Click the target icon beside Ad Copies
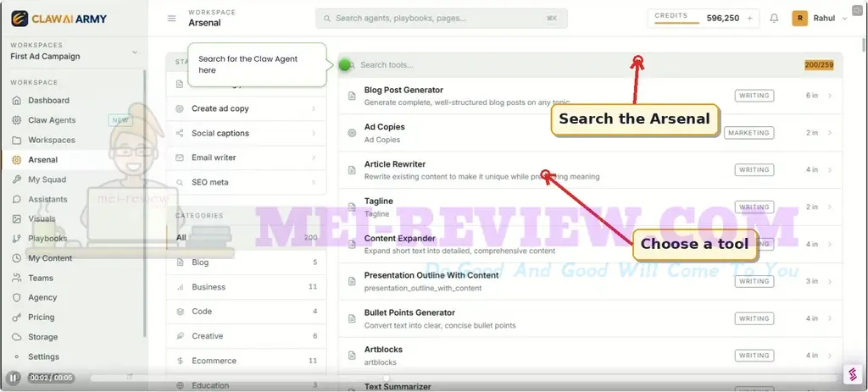The image size is (868, 392). [352, 133]
